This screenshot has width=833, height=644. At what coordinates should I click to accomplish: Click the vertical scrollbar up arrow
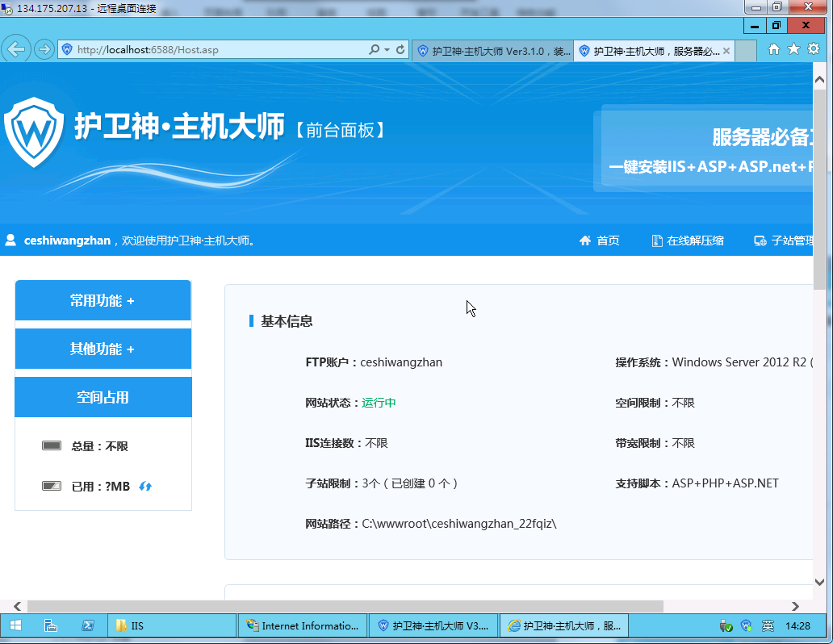(820, 79)
